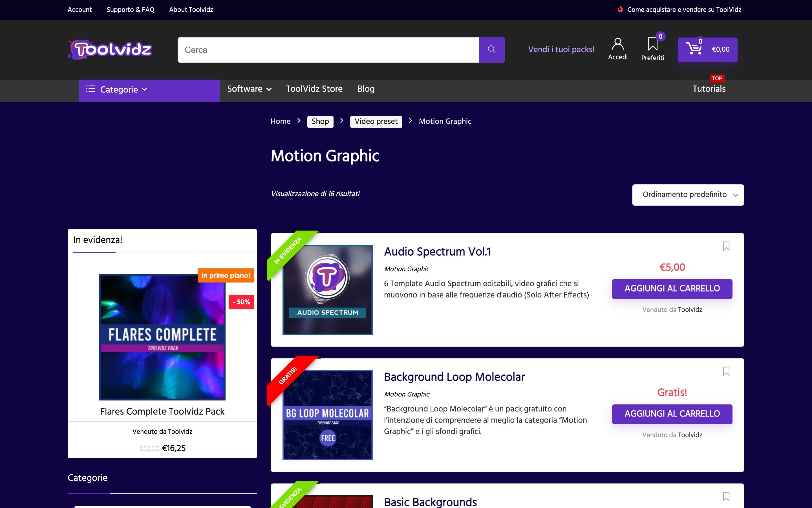This screenshot has height=508, width=812.
Task: Go to Shop breadcrumb
Action: (320, 121)
